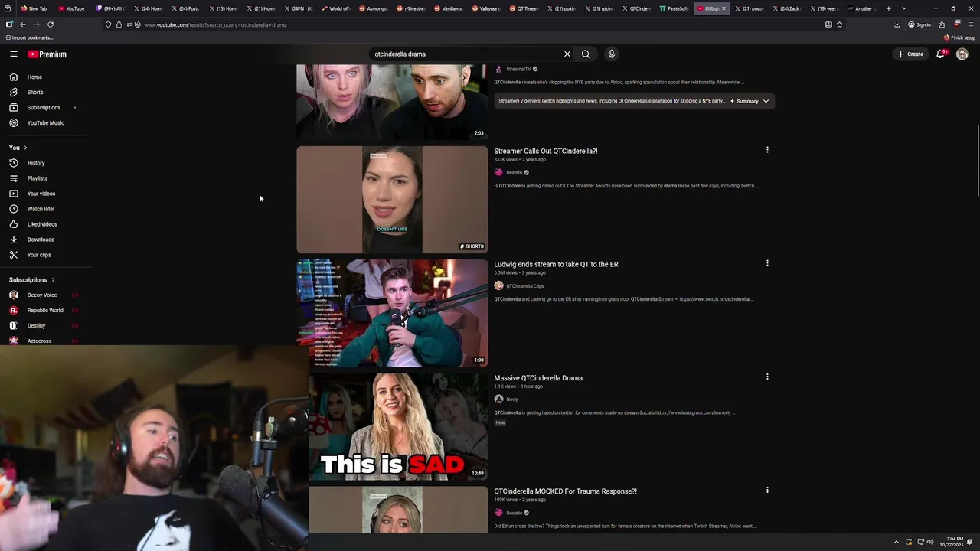Open the list all tabs dropdown

click(x=904, y=8)
